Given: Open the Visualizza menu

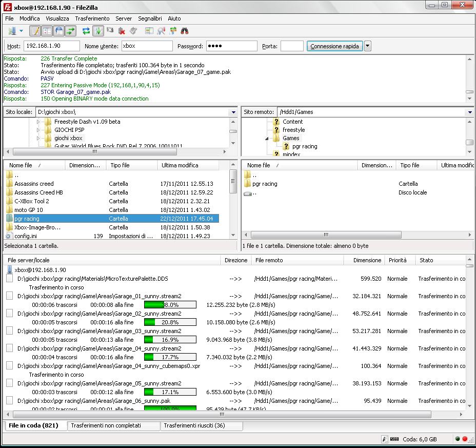Looking at the screenshot, I should [x=57, y=18].
